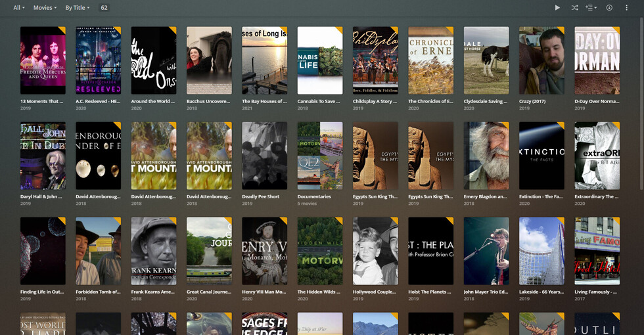The width and height of the screenshot is (644, 335).
Task: Open the Frank Kearns poster
Action: click(x=154, y=251)
